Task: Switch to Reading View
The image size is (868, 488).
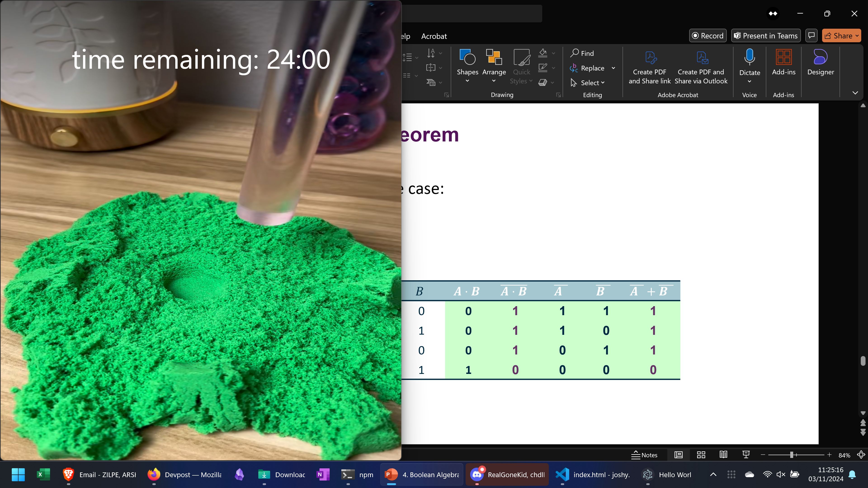Action: click(723, 455)
